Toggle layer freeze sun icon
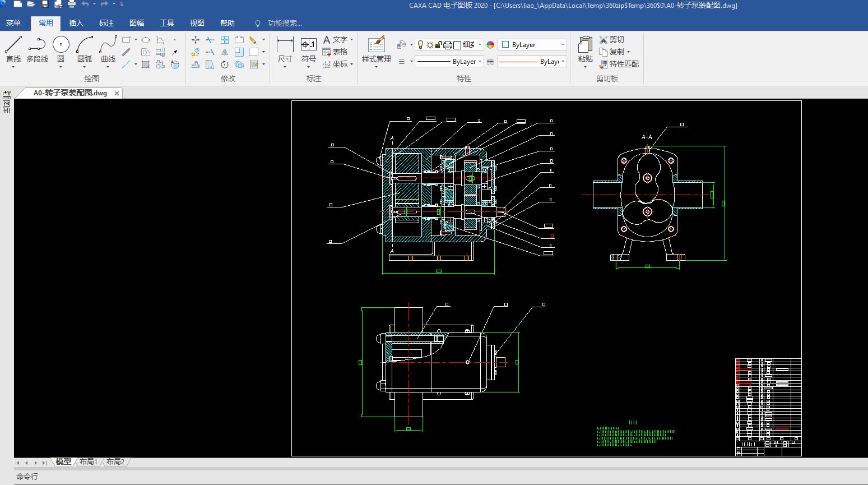The width and height of the screenshot is (868, 485). [429, 45]
